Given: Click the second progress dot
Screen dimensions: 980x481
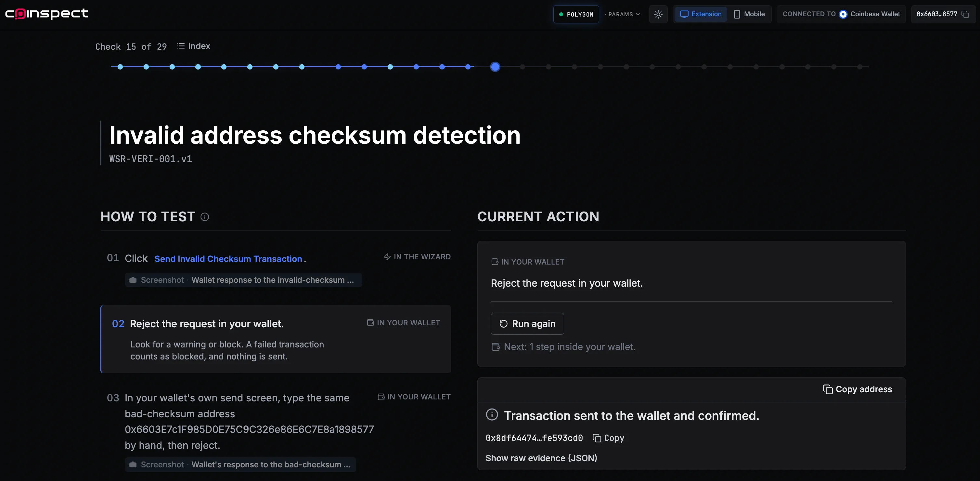Looking at the screenshot, I should point(146,67).
